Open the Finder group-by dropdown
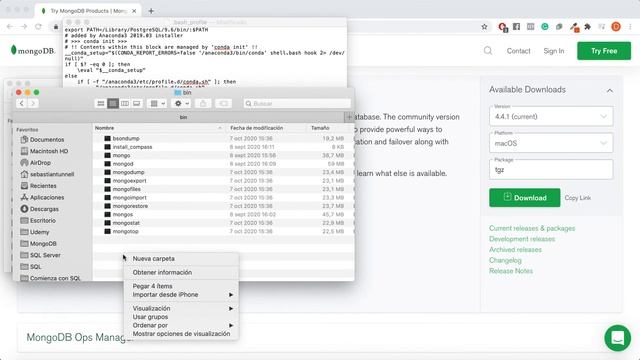Viewport: 640px width, 360px height. (x=157, y=103)
